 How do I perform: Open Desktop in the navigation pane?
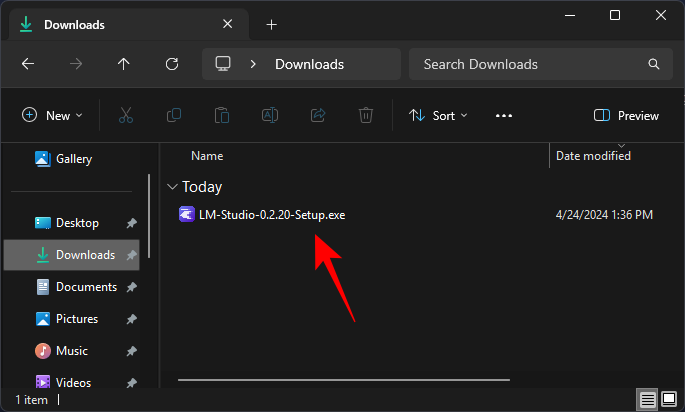tap(67, 223)
